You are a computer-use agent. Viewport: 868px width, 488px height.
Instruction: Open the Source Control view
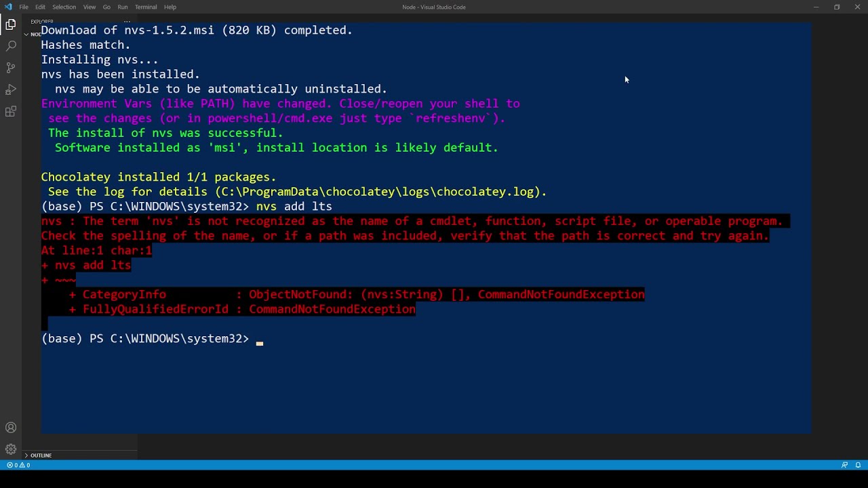point(11,68)
